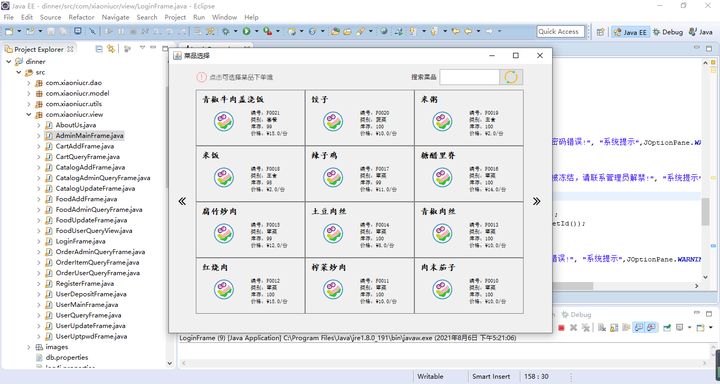The width and height of the screenshot is (720, 384).
Task: Select the 红烧肉 dish card
Action: pos(251,286)
